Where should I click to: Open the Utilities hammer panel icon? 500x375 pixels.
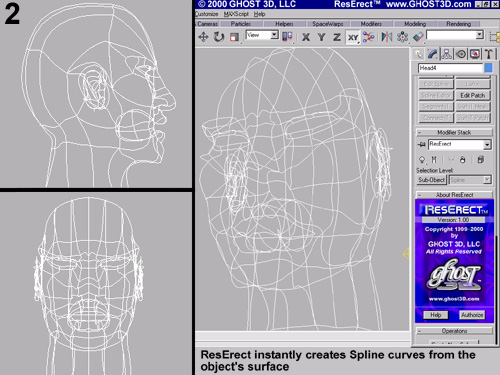tap(489, 54)
